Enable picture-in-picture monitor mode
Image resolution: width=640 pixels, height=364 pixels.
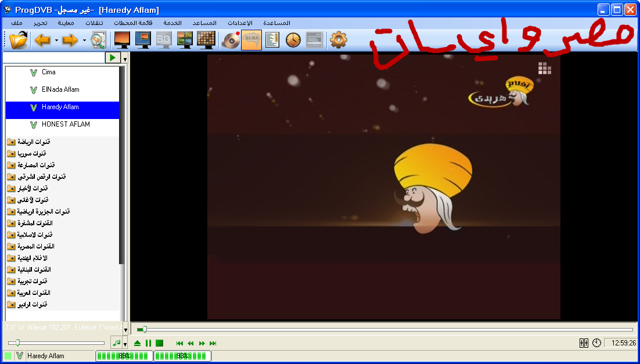pos(143,40)
